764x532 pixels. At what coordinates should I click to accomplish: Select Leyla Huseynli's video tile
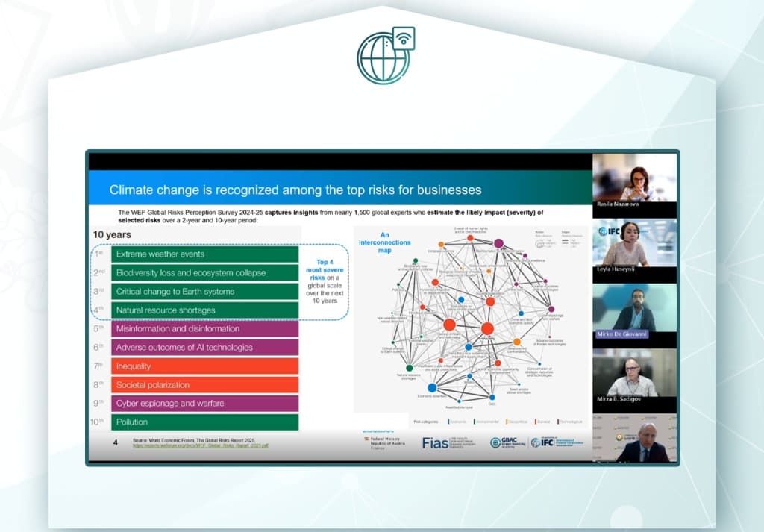pos(634,246)
